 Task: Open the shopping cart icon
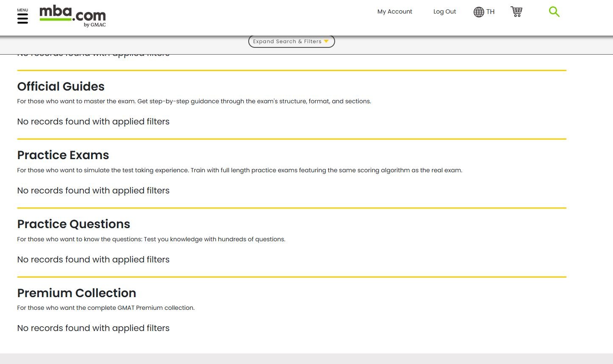[x=516, y=12]
